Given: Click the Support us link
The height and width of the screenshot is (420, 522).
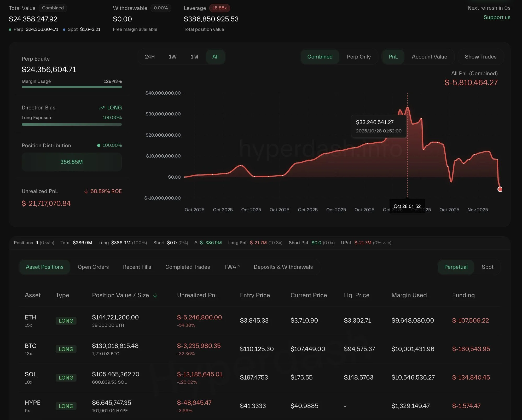Looking at the screenshot, I should coord(497,17).
